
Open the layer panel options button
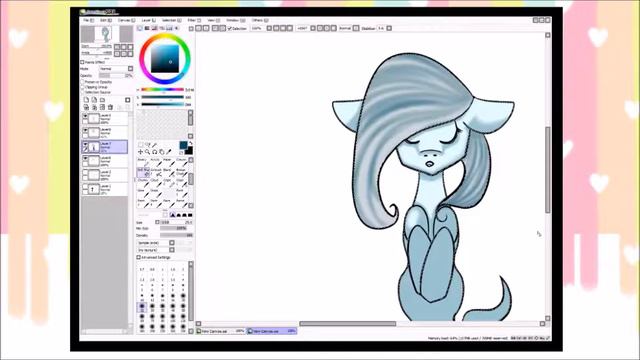coord(127,100)
